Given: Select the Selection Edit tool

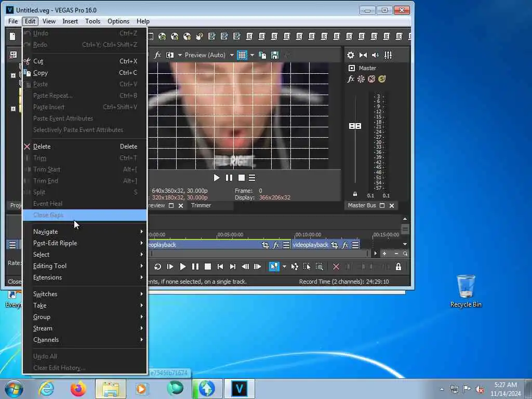Looking at the screenshot, I should [307, 267].
